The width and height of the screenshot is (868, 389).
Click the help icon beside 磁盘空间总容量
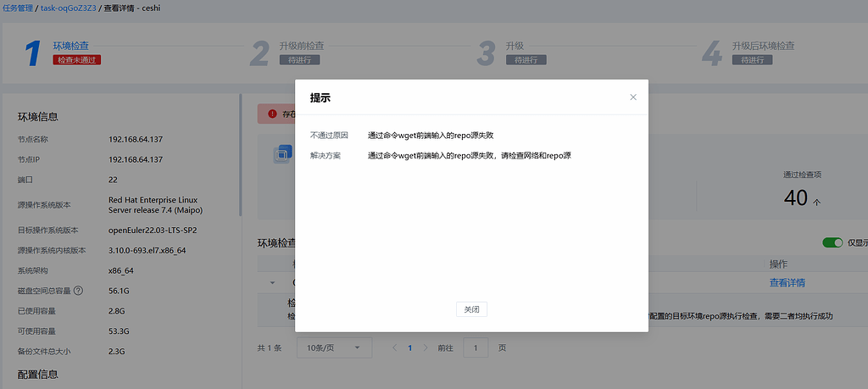pyautogui.click(x=102, y=291)
